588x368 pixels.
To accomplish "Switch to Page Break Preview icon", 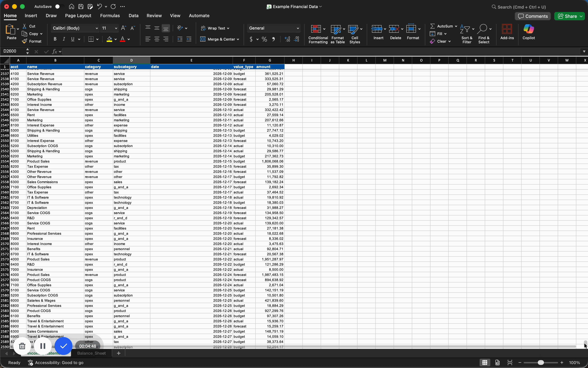I will point(510,362).
